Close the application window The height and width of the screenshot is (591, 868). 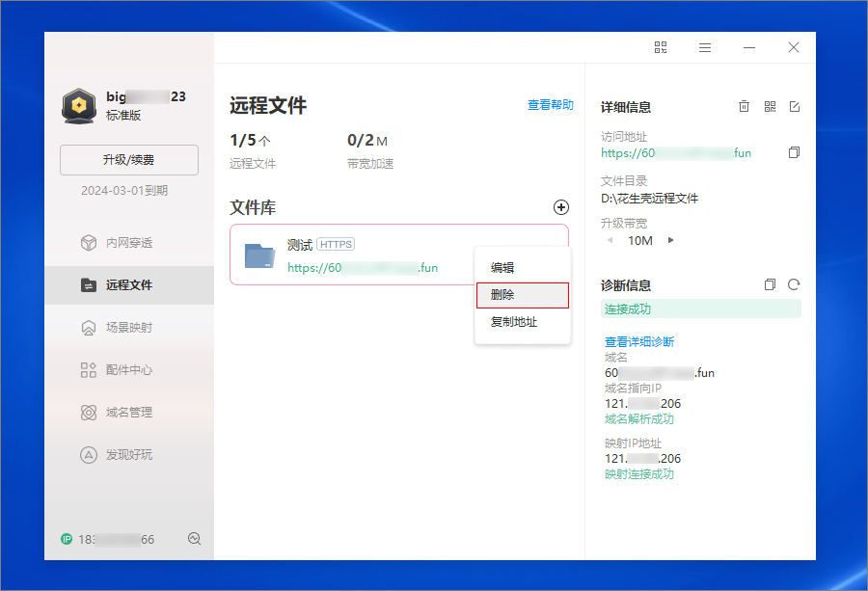[794, 47]
